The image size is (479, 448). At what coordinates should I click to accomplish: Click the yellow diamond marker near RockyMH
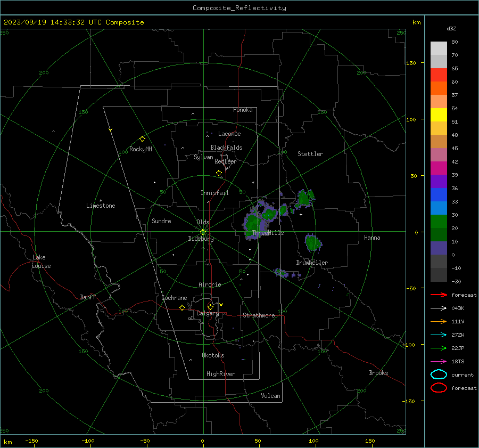(142, 139)
